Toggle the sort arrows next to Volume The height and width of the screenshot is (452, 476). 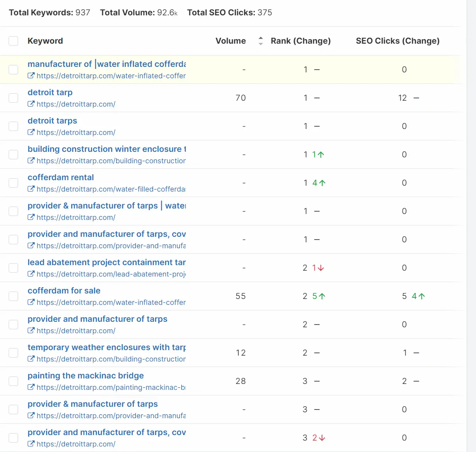pyautogui.click(x=260, y=41)
